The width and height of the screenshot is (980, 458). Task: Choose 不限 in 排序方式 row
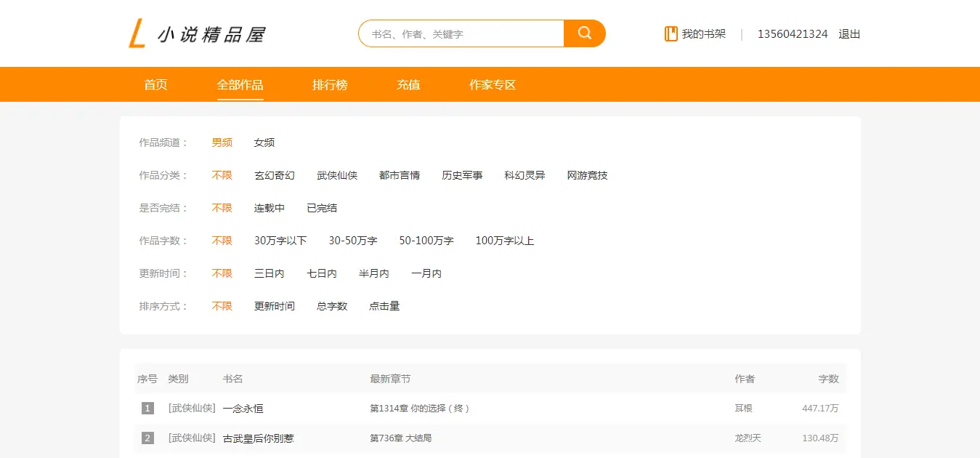point(222,306)
